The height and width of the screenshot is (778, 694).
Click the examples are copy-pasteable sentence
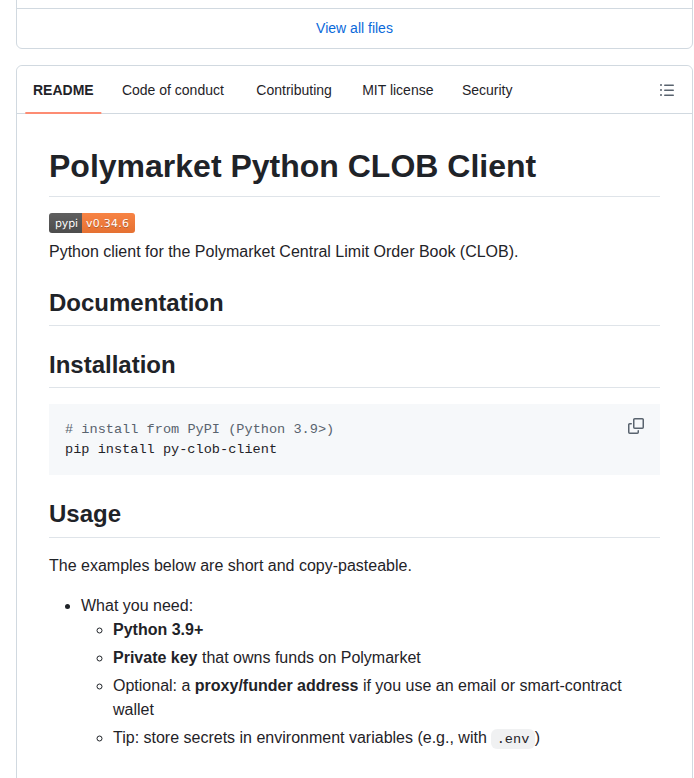(230, 566)
